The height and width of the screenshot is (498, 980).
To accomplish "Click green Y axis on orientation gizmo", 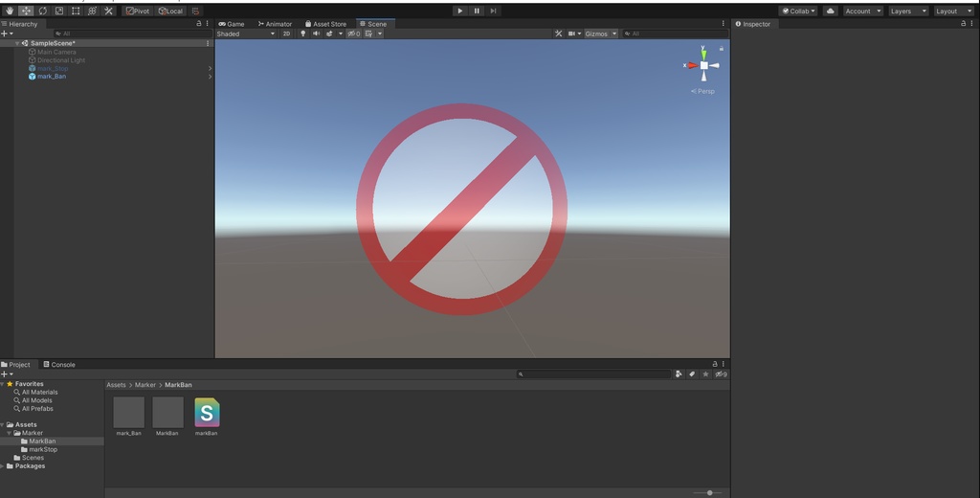I will pos(703,54).
